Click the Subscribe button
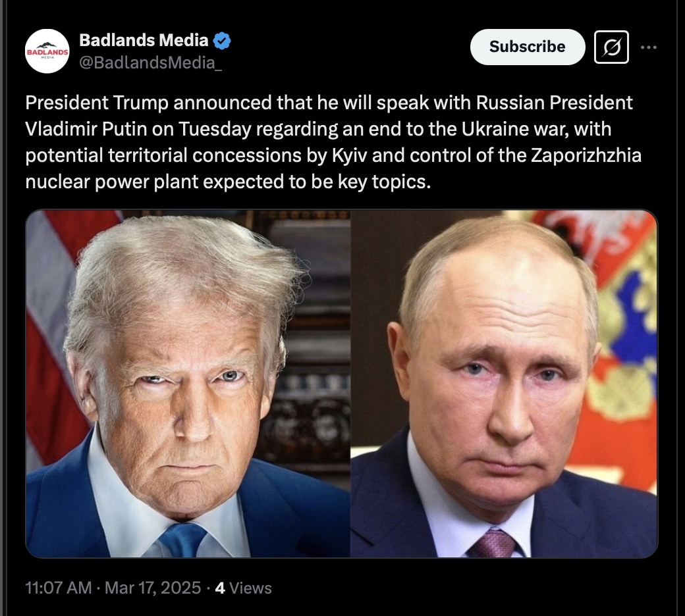Screen dimensions: 685x616 tap(528, 47)
